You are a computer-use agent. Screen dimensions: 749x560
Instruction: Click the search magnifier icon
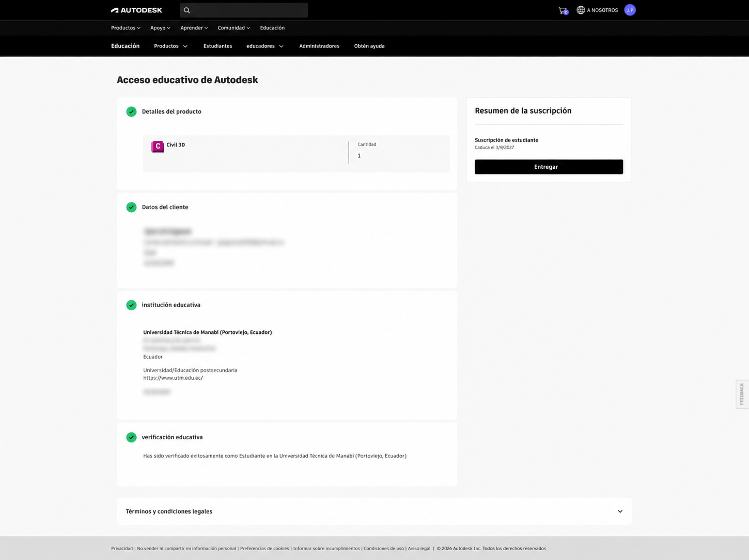click(187, 10)
